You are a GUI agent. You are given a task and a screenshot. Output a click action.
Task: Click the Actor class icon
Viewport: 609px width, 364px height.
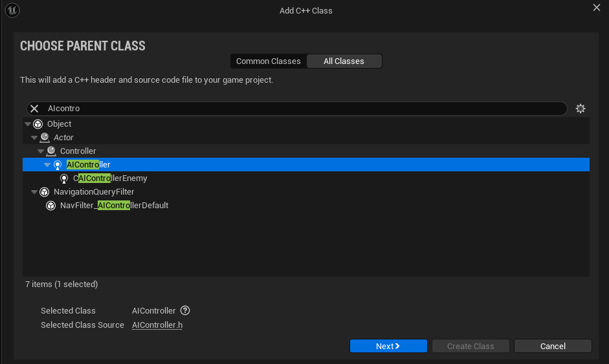[45, 138]
